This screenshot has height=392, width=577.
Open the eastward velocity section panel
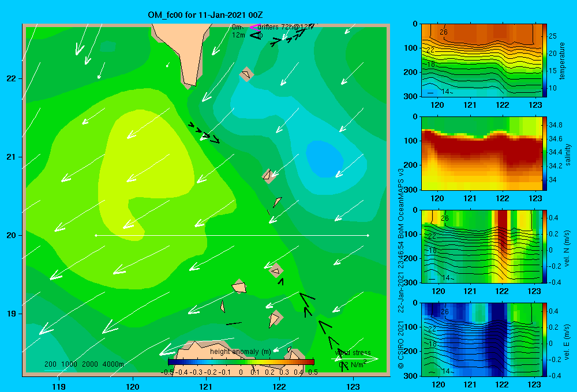point(482,340)
